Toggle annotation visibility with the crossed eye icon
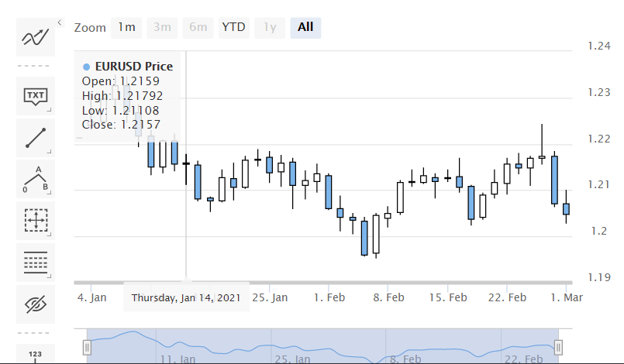Image resolution: width=624 pixels, height=364 pixels. coord(36,304)
